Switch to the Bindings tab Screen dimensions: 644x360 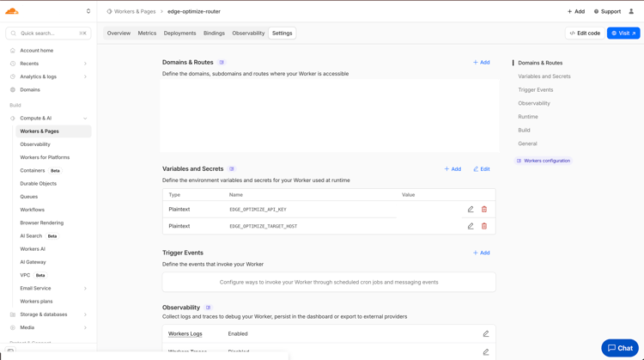(x=214, y=33)
